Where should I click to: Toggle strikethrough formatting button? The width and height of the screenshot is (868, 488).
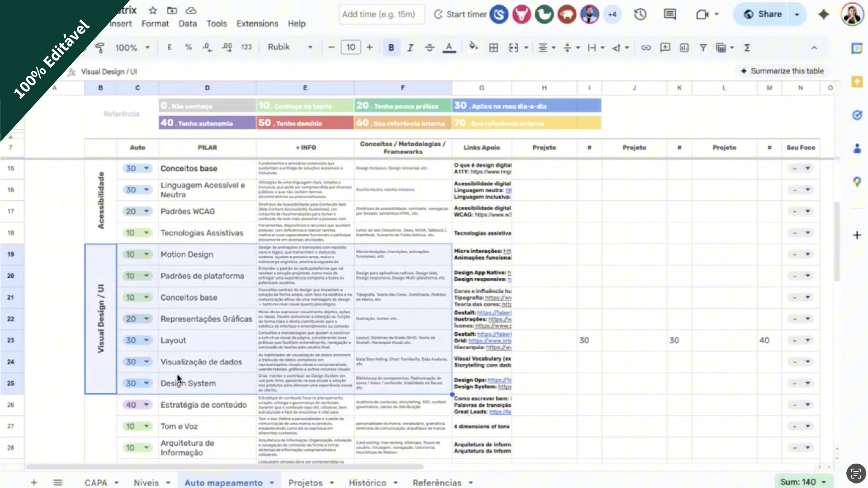(x=429, y=47)
